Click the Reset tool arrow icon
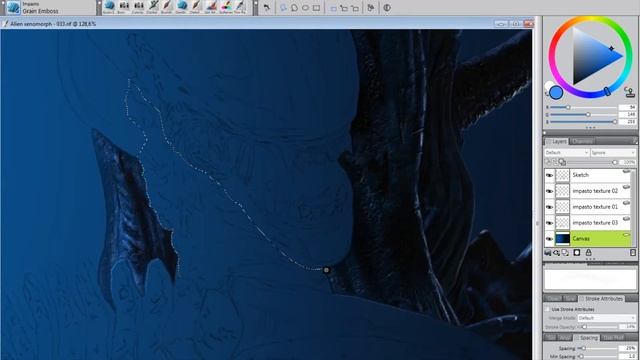Viewport: 640px width, 360px height. (x=267, y=7)
